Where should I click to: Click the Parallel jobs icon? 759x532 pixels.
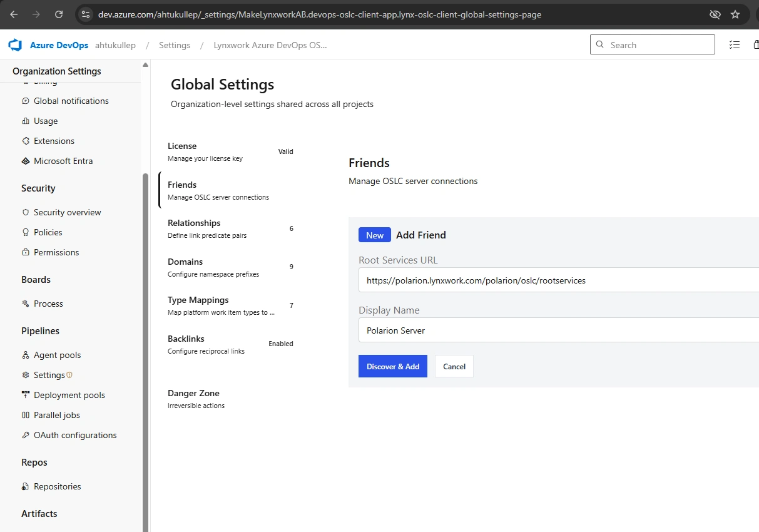click(26, 415)
